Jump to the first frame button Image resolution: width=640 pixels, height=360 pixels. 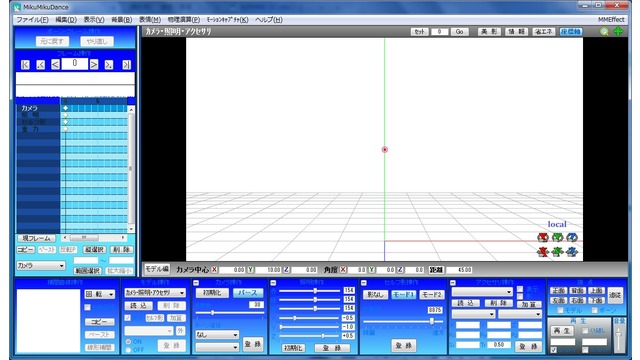click(25, 64)
